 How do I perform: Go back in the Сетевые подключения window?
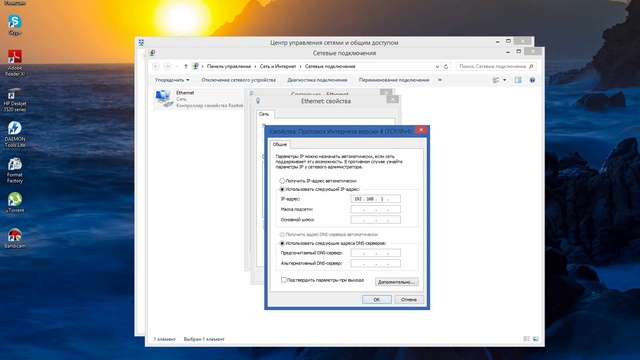pos(156,66)
